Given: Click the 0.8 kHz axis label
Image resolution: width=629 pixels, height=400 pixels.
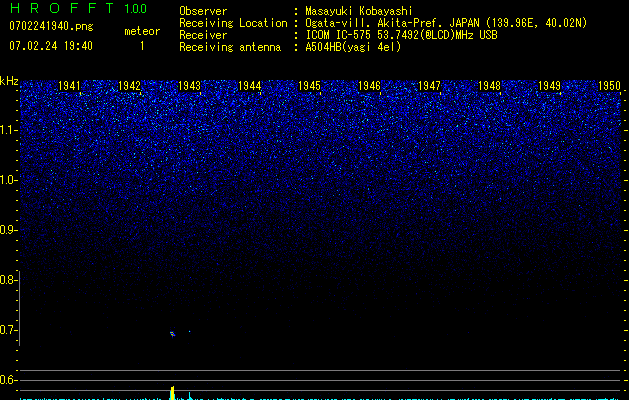Looking at the screenshot, I should tap(9, 280).
